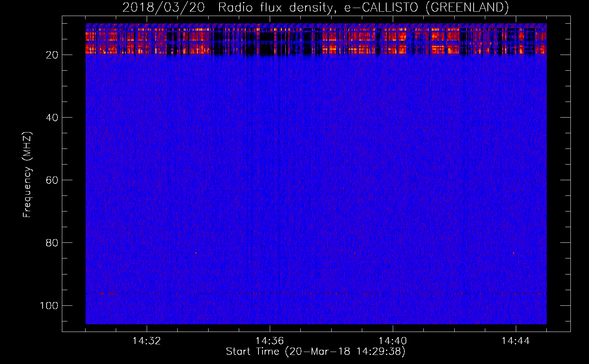Image resolution: width=589 pixels, height=364 pixels.
Task: Click the "Frequency (MHZ)" axis label
Action: coord(27,175)
